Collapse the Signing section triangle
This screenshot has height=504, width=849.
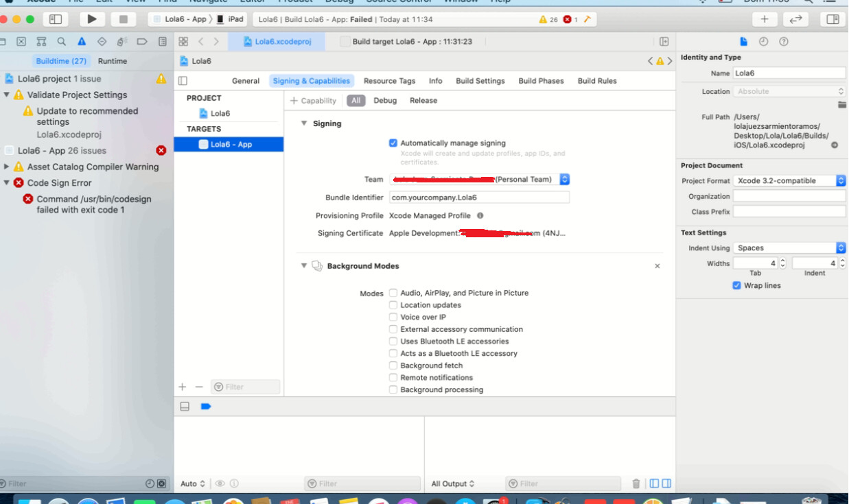tap(304, 123)
